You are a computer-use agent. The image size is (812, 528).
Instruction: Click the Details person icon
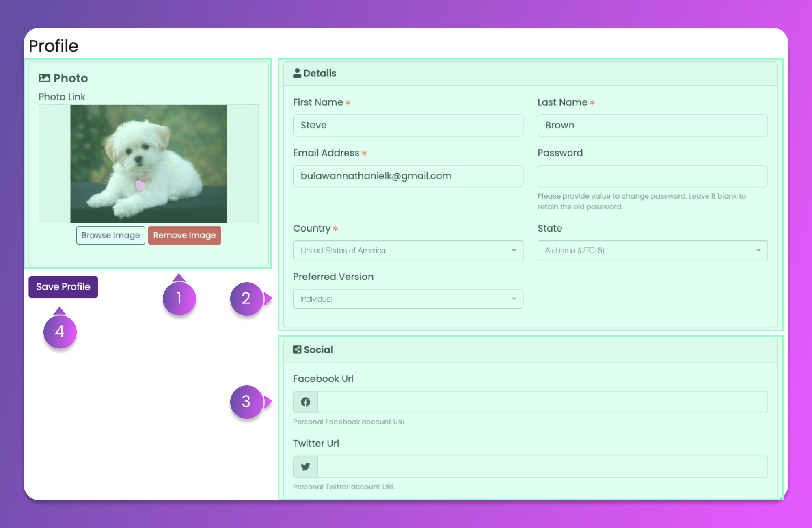[297, 73]
